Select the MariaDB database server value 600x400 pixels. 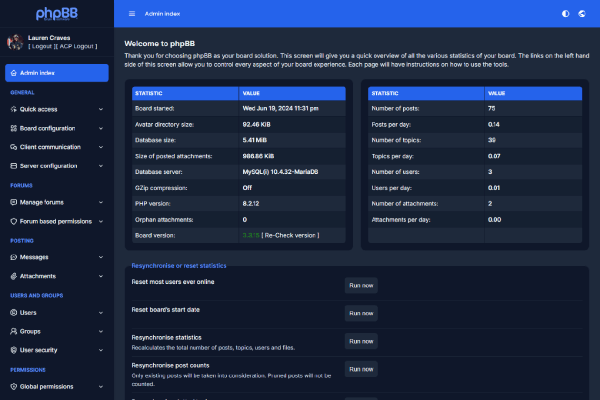pos(280,172)
